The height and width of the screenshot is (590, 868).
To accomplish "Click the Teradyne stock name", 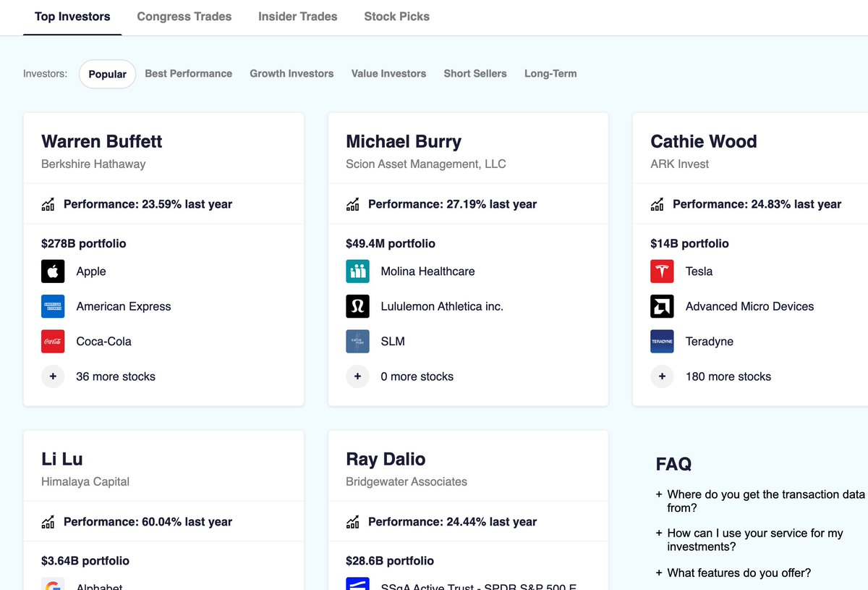I will click(710, 341).
